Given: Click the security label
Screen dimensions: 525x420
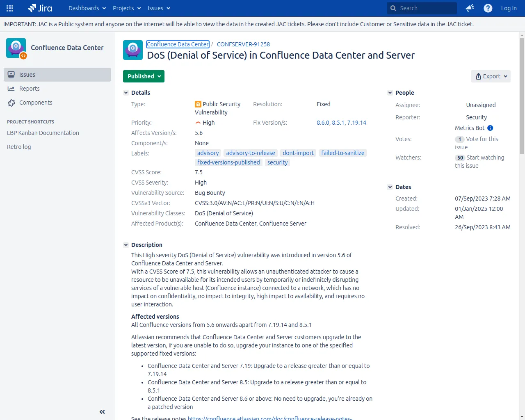Looking at the screenshot, I should click(x=278, y=162).
